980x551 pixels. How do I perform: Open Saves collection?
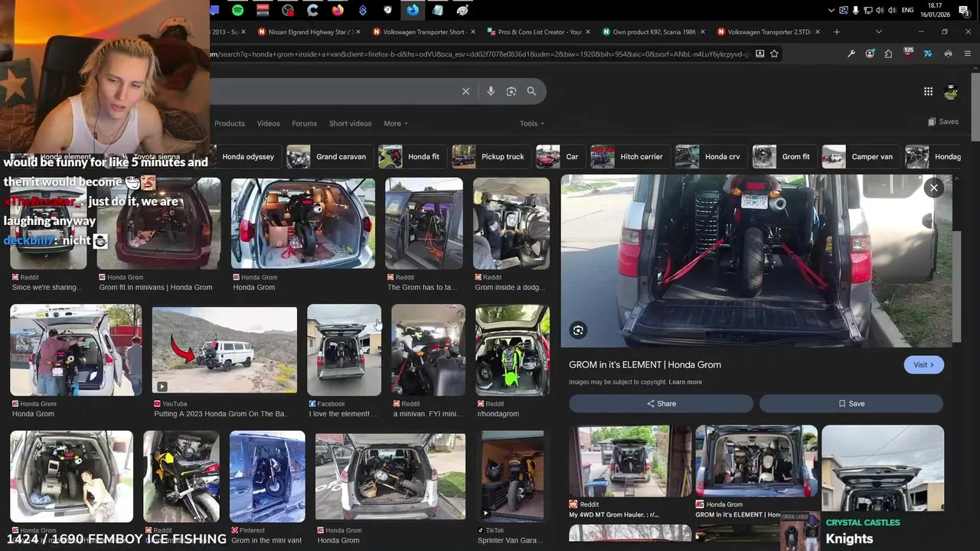pyautogui.click(x=943, y=122)
